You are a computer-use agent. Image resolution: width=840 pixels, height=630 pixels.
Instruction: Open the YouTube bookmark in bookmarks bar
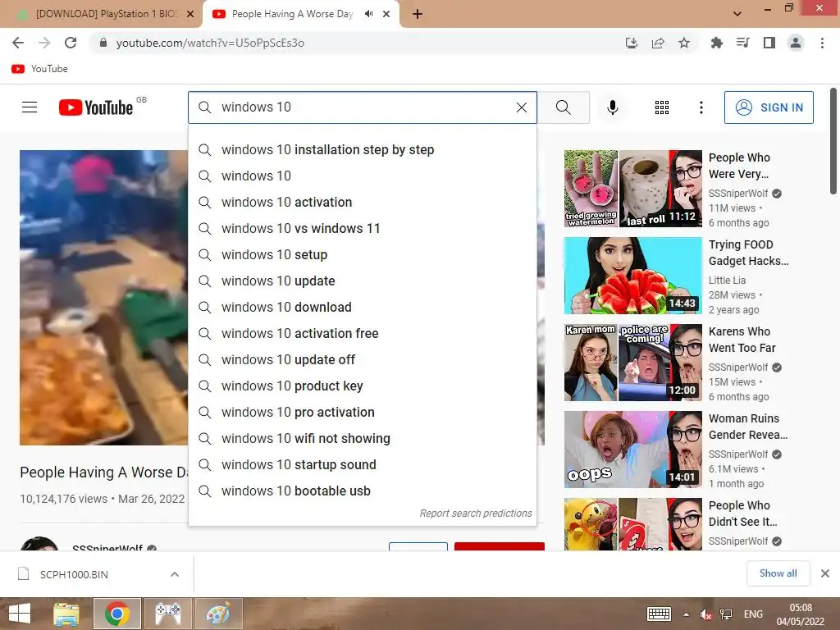pos(39,69)
